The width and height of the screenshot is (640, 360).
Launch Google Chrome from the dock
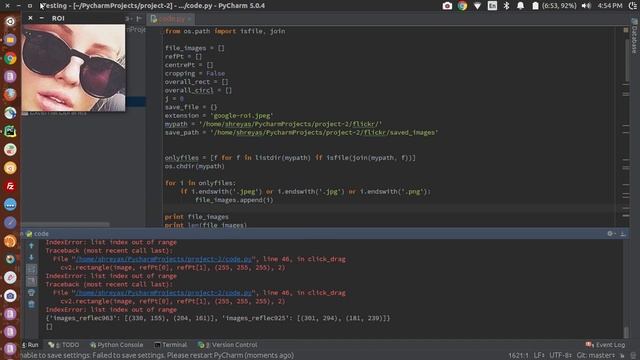[10, 58]
